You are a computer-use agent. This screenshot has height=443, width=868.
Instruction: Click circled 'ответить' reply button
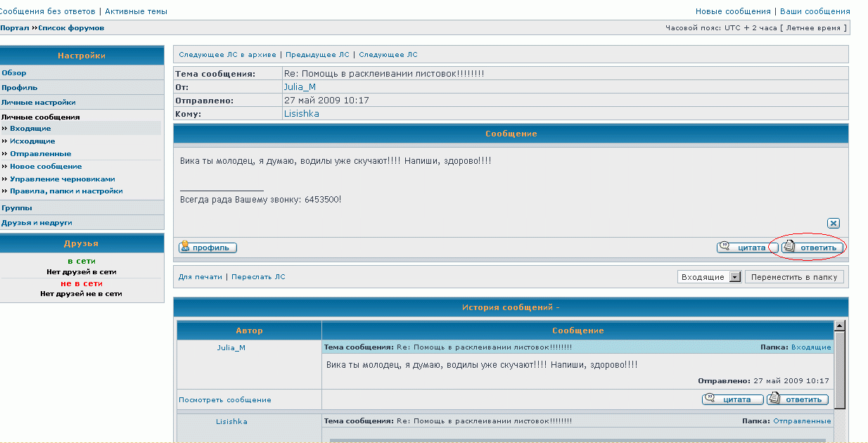point(812,248)
